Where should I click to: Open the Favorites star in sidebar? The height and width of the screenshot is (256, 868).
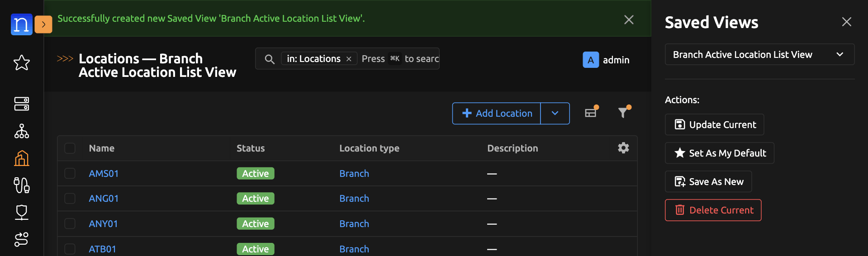point(22,63)
